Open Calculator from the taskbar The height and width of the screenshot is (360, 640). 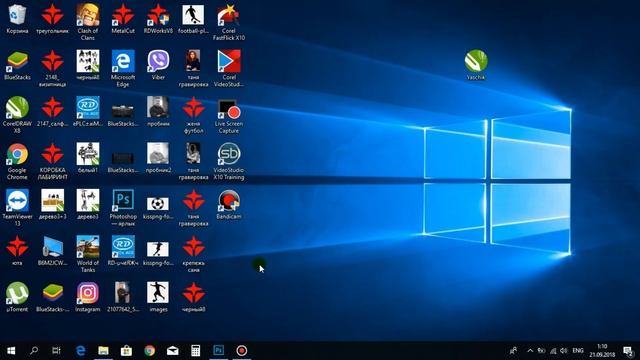coord(196,351)
